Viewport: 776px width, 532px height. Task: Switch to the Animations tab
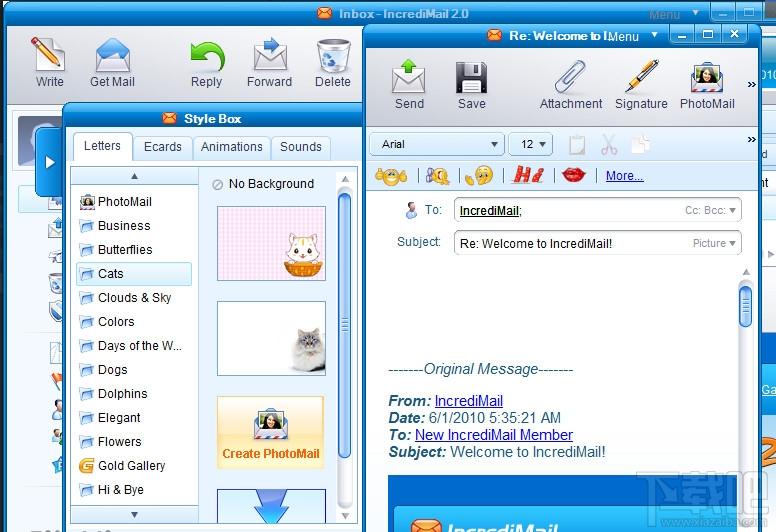(x=232, y=147)
